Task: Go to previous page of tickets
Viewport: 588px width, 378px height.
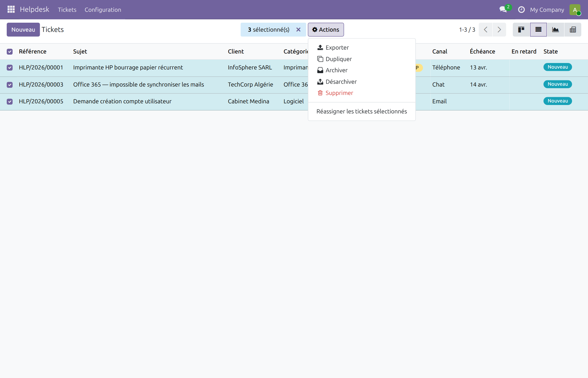Action: click(485, 29)
